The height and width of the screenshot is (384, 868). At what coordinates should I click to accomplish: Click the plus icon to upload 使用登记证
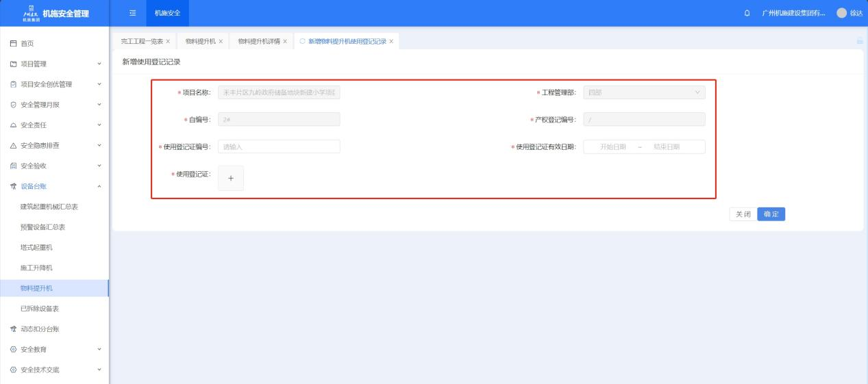(231, 178)
